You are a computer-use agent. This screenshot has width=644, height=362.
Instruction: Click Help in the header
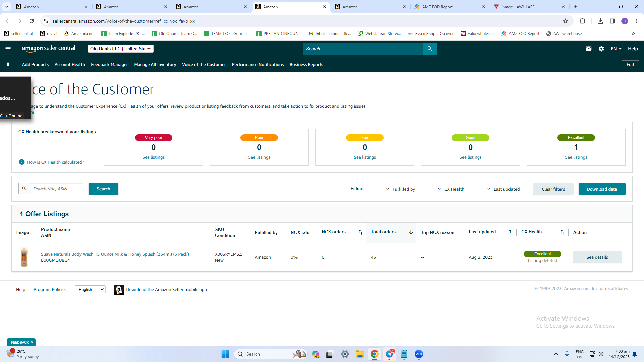coord(633,49)
